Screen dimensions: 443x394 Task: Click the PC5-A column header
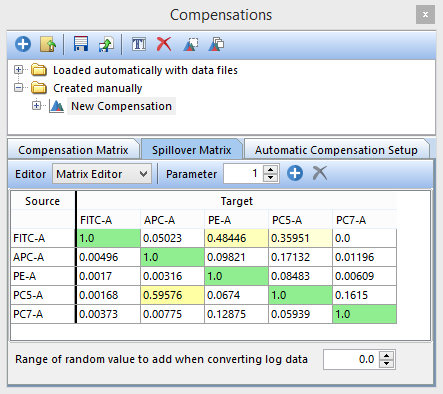click(300, 220)
